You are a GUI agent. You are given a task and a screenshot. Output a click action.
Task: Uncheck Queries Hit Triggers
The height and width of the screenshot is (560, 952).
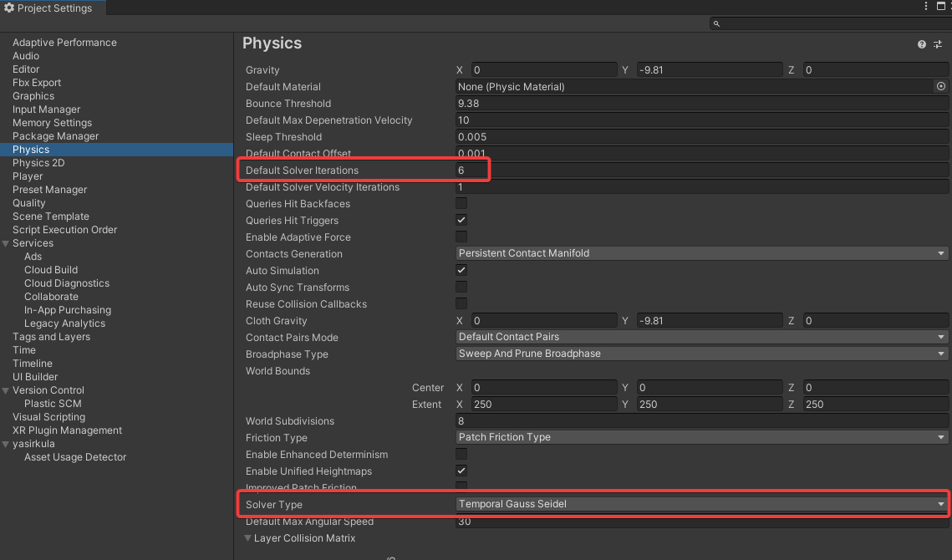click(x=461, y=220)
